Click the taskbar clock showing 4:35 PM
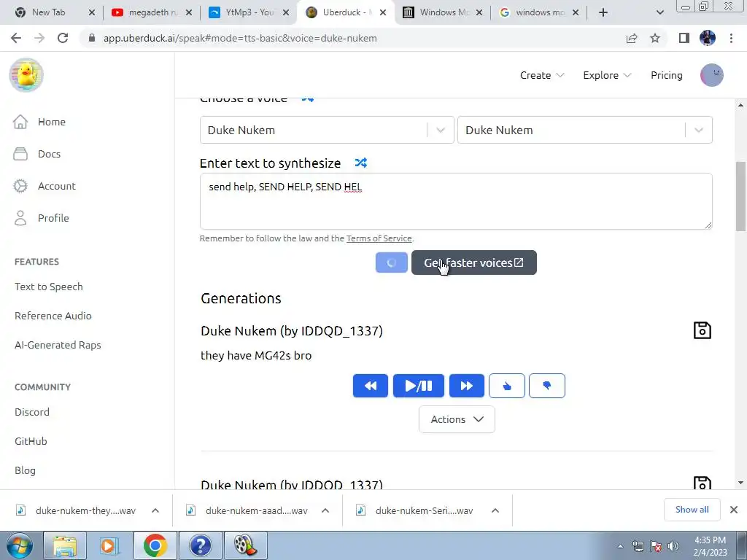This screenshot has height=560, width=747. tap(710, 546)
